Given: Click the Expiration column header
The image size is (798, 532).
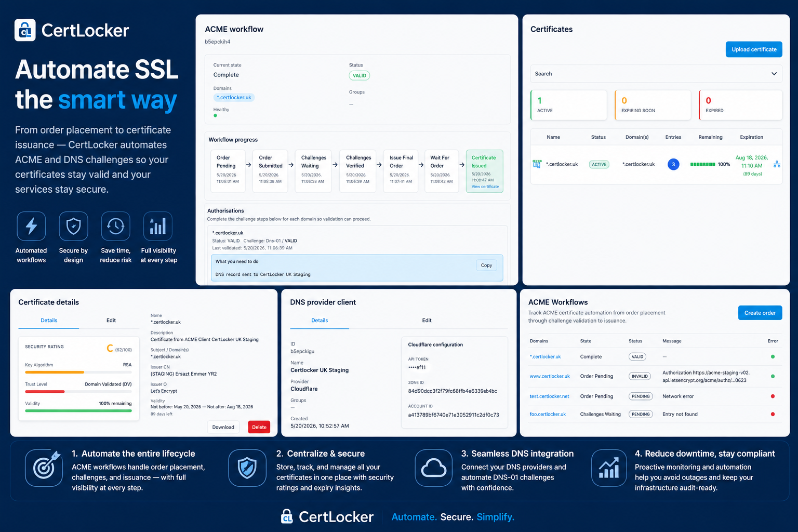Looking at the screenshot, I should 751,137.
